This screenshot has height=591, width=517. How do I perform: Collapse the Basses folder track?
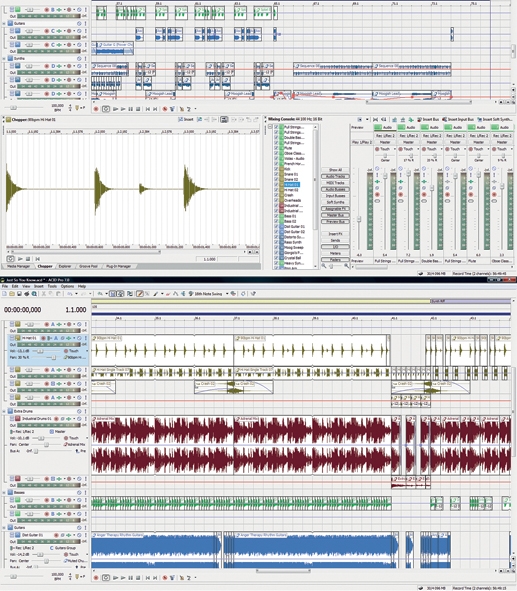5,492
